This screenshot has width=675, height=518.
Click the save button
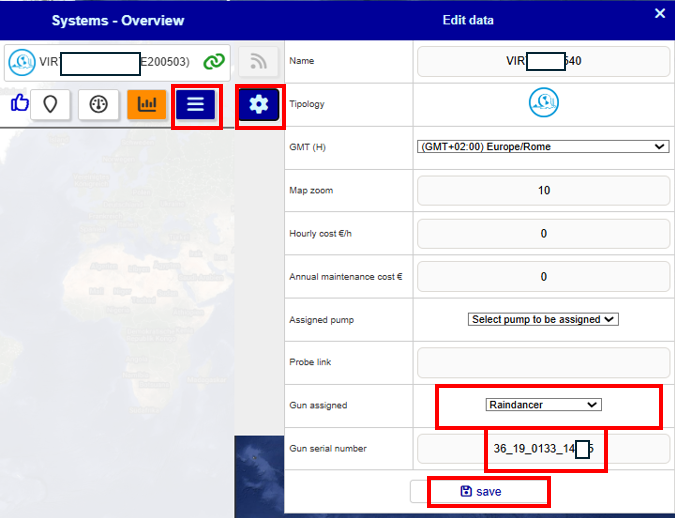(x=480, y=491)
